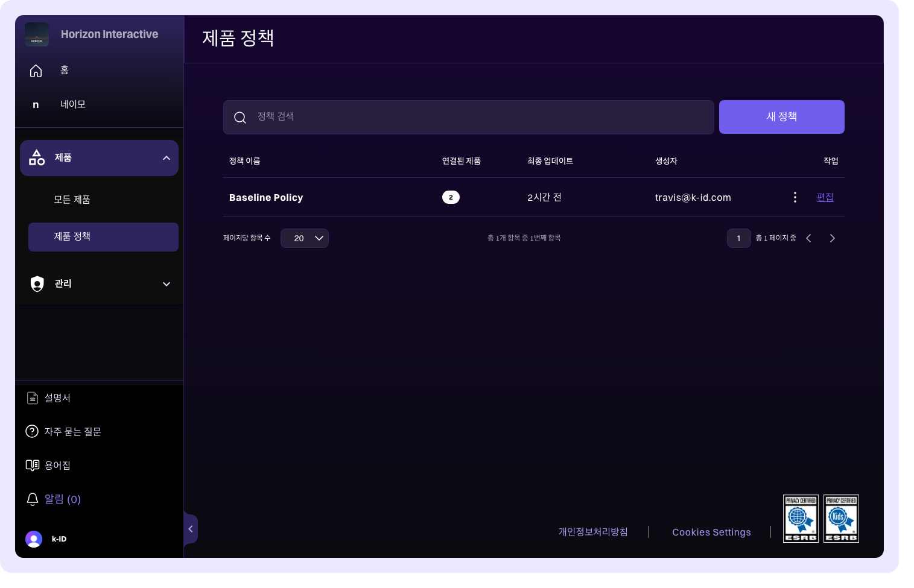Click the search magnifier icon
Image resolution: width=914 pixels, height=588 pixels.
coord(240,118)
